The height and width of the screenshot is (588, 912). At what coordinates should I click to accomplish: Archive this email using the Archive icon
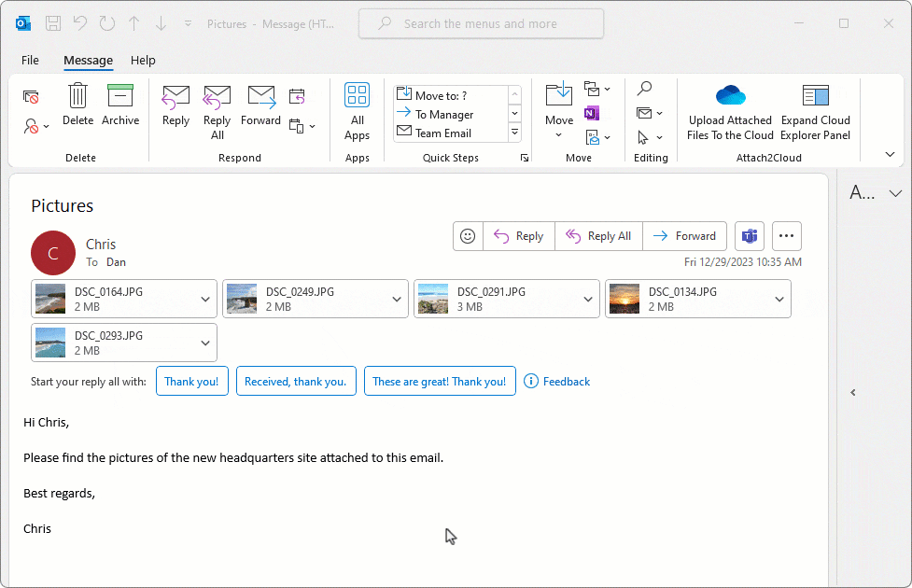120,97
